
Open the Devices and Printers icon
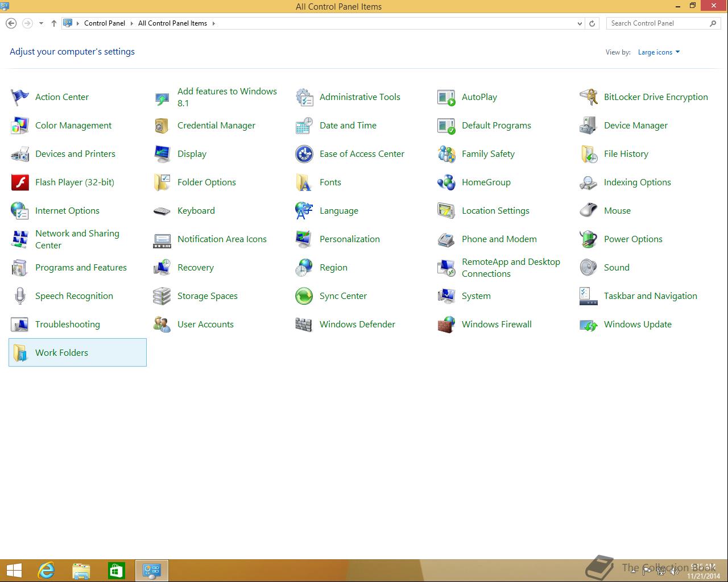20,154
